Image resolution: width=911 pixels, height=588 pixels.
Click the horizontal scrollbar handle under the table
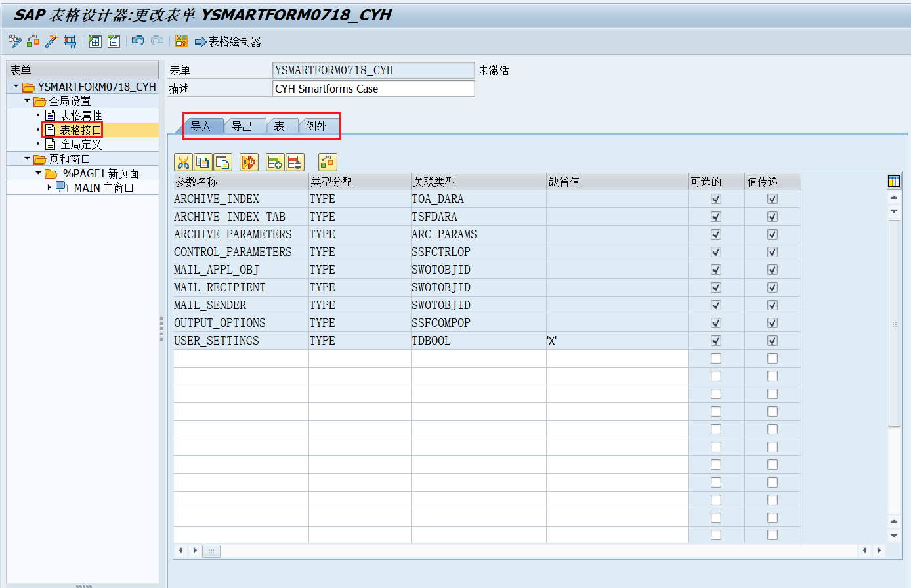[211, 551]
